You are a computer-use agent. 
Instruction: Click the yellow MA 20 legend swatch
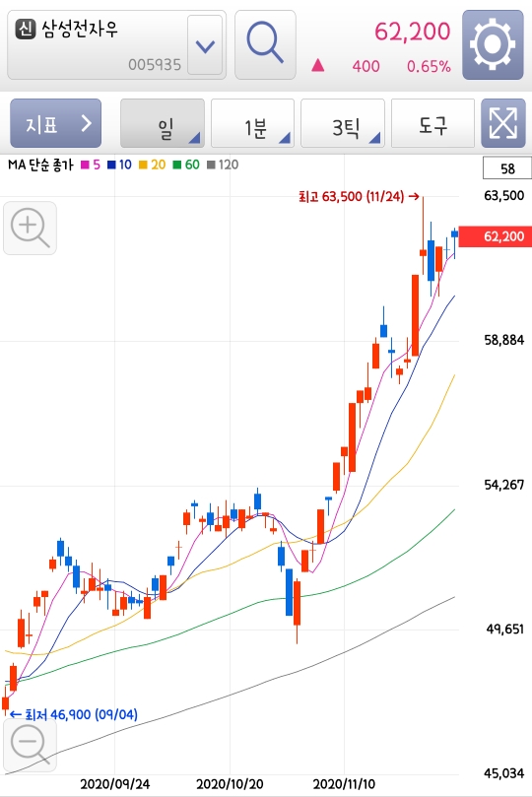143,165
